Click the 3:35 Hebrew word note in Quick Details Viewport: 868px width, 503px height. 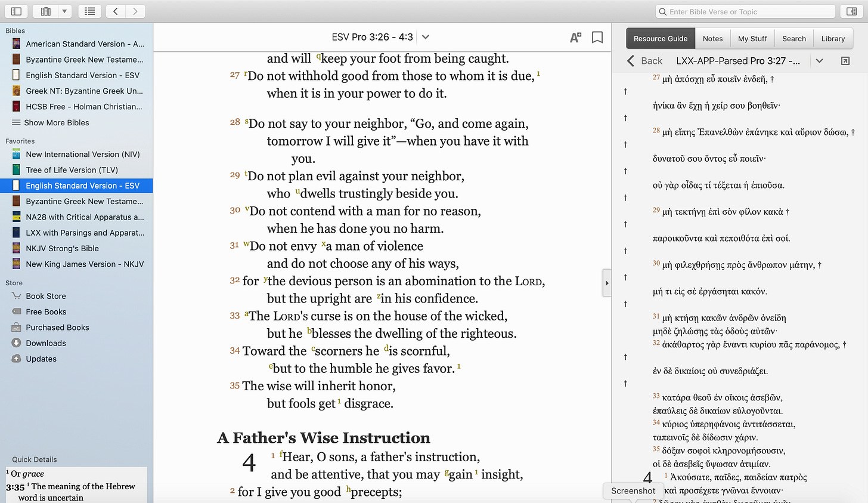click(70, 492)
